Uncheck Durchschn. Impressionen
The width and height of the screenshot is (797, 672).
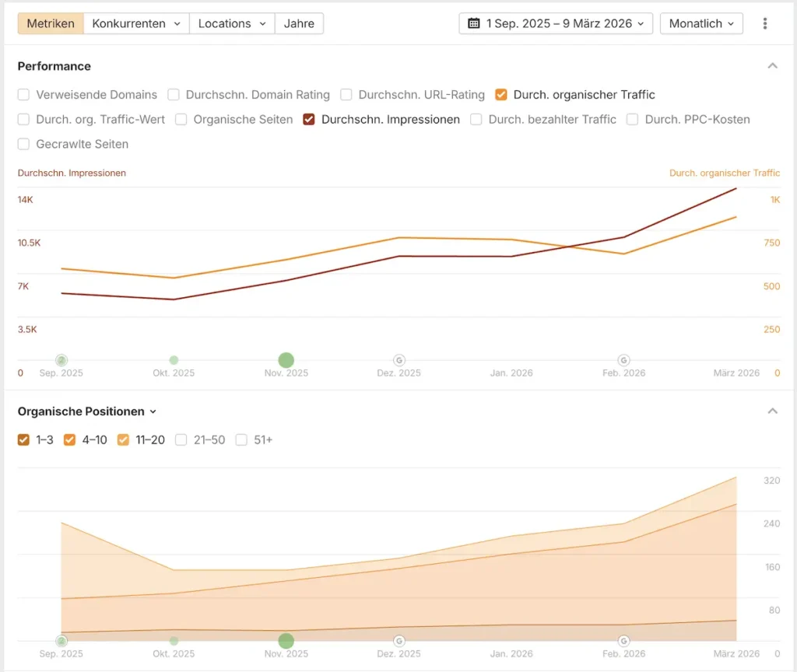[x=308, y=119]
